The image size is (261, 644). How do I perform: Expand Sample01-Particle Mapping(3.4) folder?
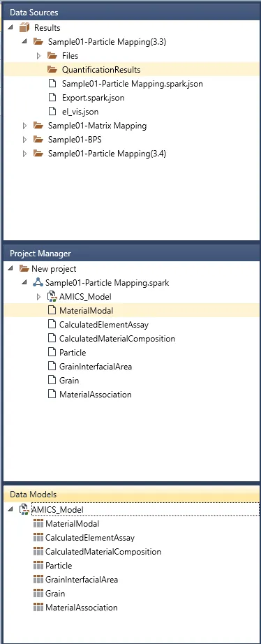(25, 153)
